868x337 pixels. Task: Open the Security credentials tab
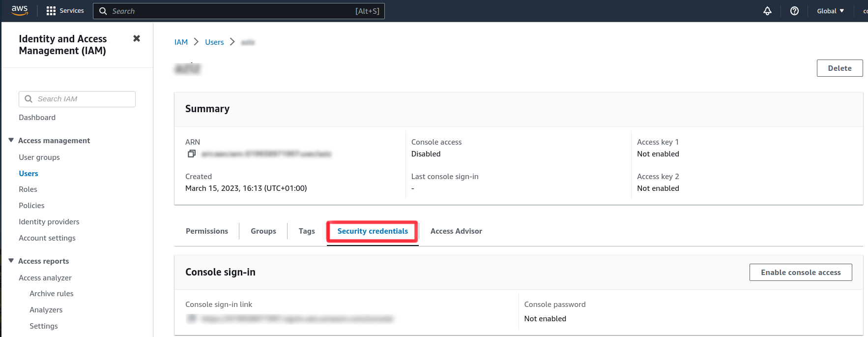373,231
